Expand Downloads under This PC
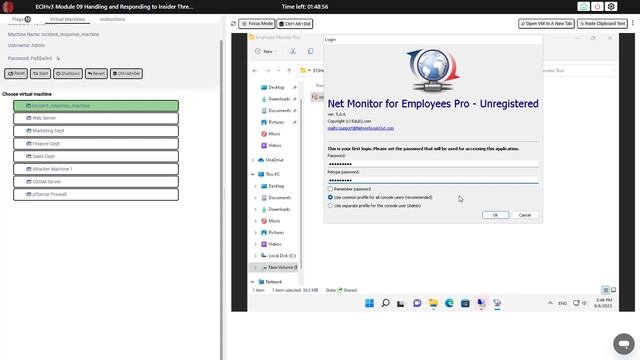This screenshot has height=360, width=640. click(256, 209)
